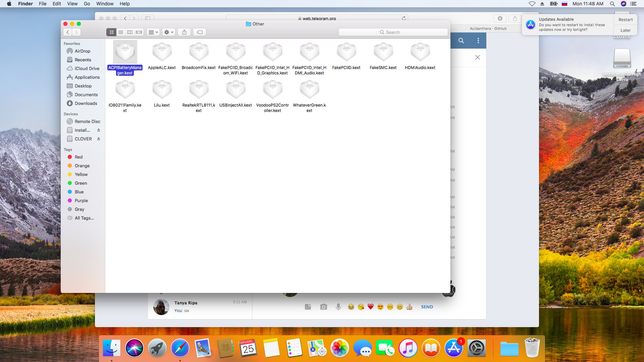Open the File menu
The width and height of the screenshot is (644, 362).
pyautogui.click(x=43, y=4)
